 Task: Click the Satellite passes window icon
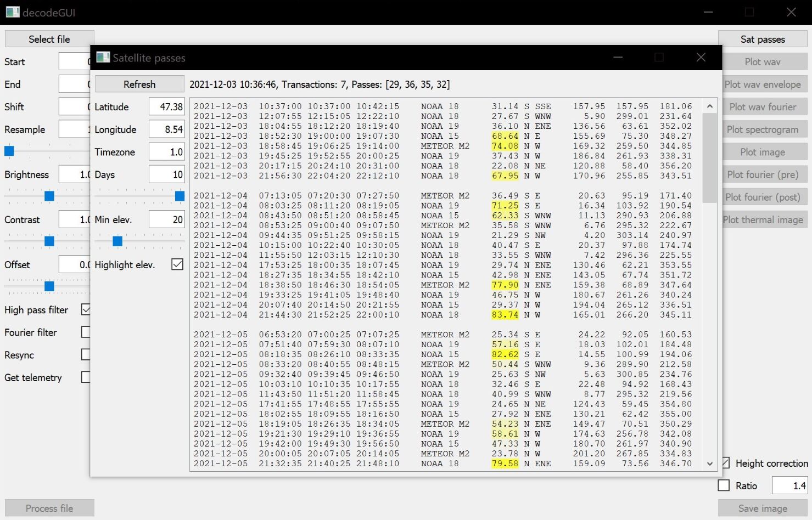[103, 57]
